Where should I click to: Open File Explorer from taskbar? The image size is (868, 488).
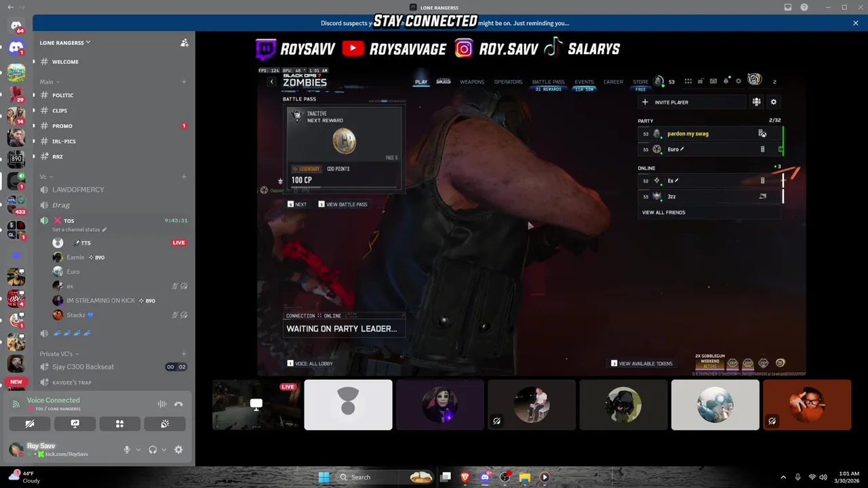[x=524, y=477]
